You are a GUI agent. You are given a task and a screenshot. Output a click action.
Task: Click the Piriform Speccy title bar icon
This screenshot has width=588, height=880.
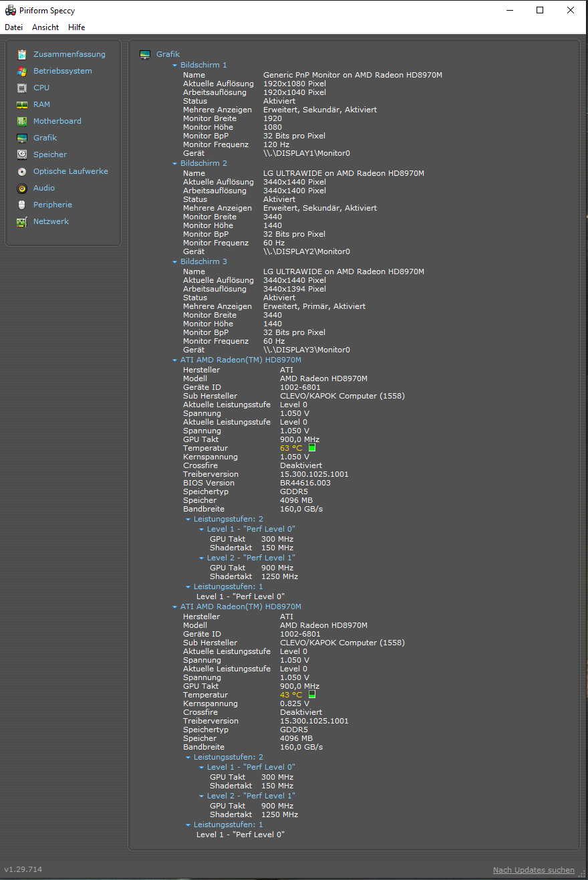point(10,11)
